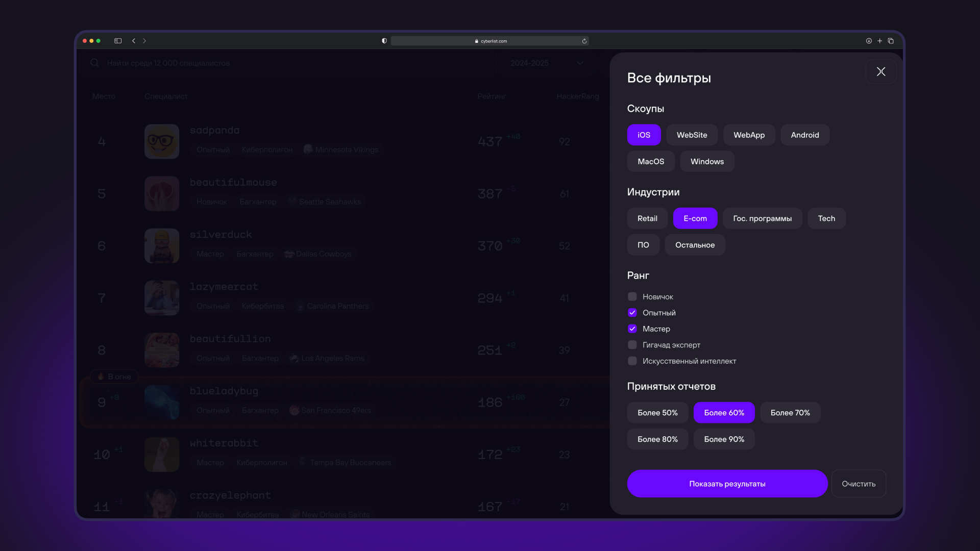The width and height of the screenshot is (980, 551).
Task: Go back with browser back arrow
Action: point(134,41)
